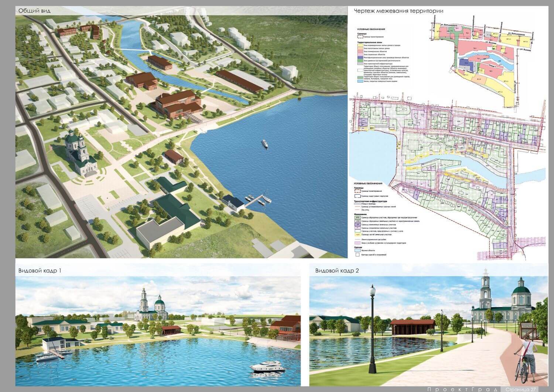Click the lower 'Условные обозначения' legend heading
Viewport: 554px width, 392px height.
coord(368,184)
